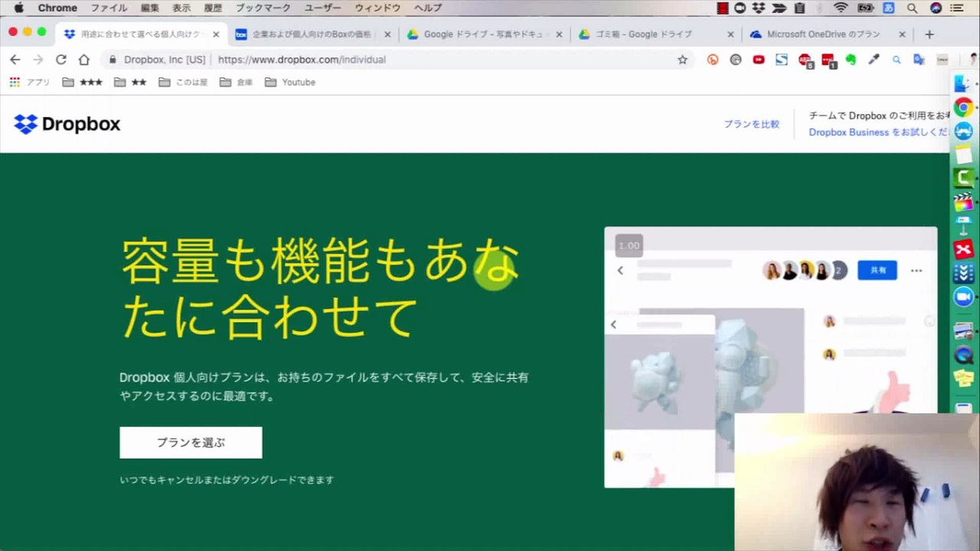
Task: Open QuickTime Player from the dock
Action: pos(963,355)
